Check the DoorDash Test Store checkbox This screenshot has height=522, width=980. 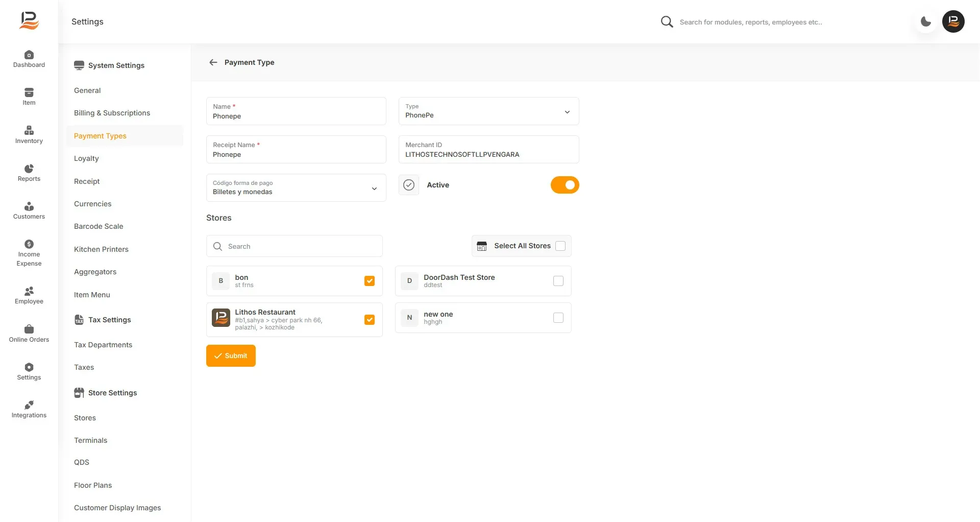558,281
